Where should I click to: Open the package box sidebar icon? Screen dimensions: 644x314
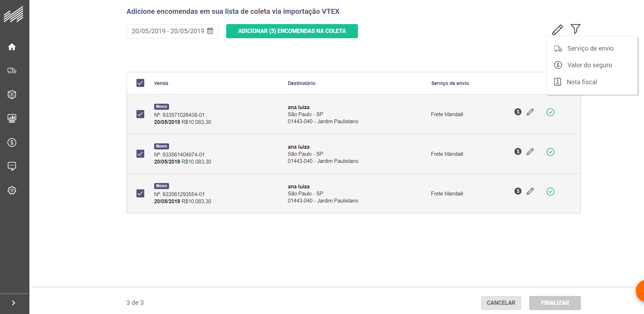tap(12, 95)
